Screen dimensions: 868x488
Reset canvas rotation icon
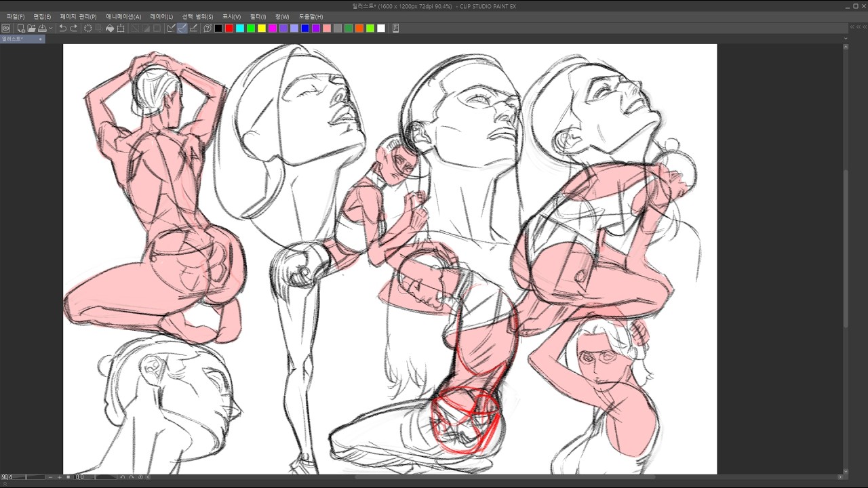(x=140, y=477)
